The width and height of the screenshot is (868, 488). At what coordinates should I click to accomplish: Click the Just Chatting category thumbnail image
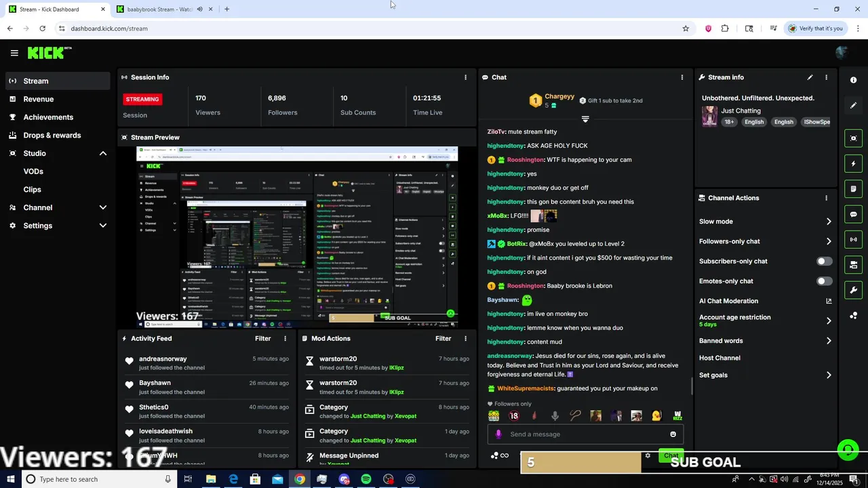[709, 116]
